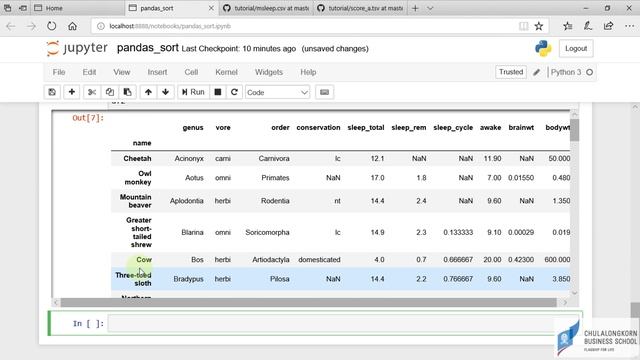Image resolution: width=640 pixels, height=360 pixels.
Task: Refresh the browser page
Action: tap(51, 26)
